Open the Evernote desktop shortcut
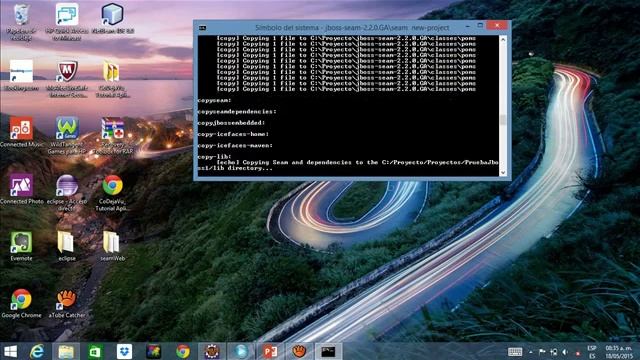 coord(21,246)
